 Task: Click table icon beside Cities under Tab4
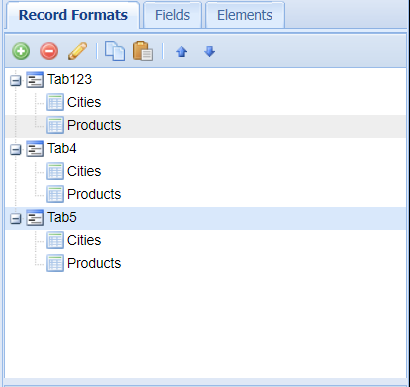click(x=55, y=171)
